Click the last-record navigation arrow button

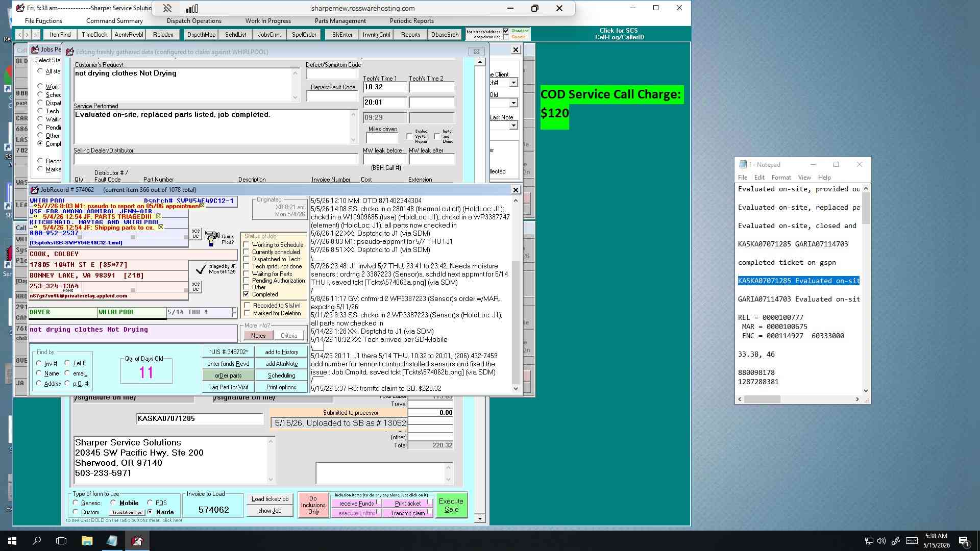click(36, 35)
